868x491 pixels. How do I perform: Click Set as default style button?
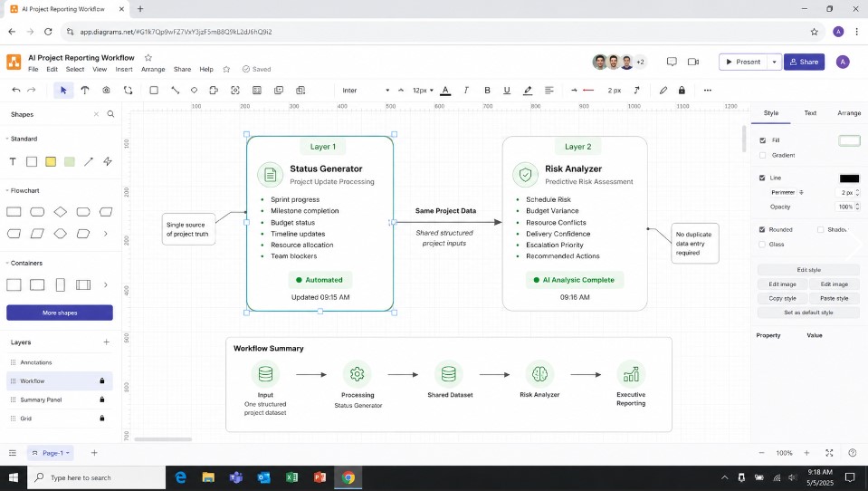click(808, 313)
